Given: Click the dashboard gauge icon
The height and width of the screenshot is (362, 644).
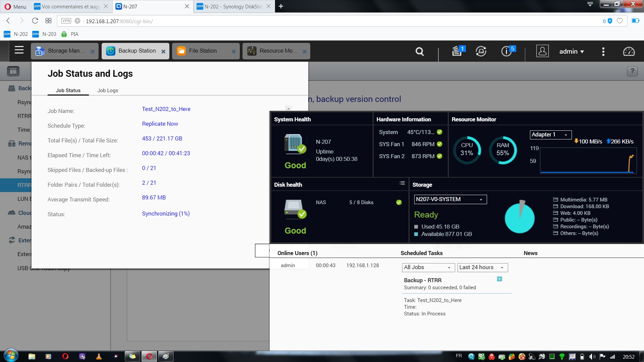Looking at the screenshot, I should (629, 51).
